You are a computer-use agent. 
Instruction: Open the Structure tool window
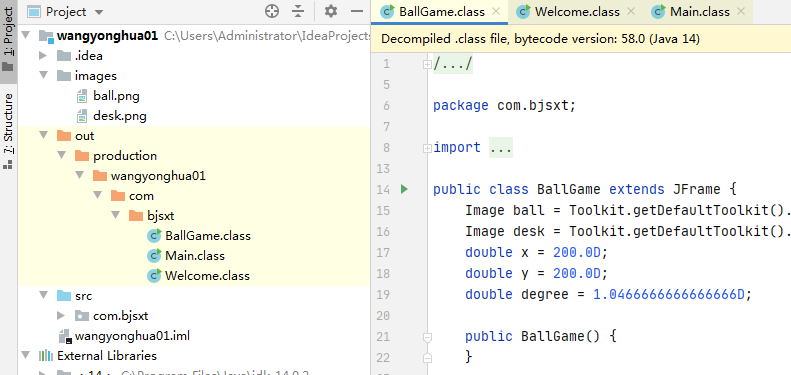pos(8,131)
